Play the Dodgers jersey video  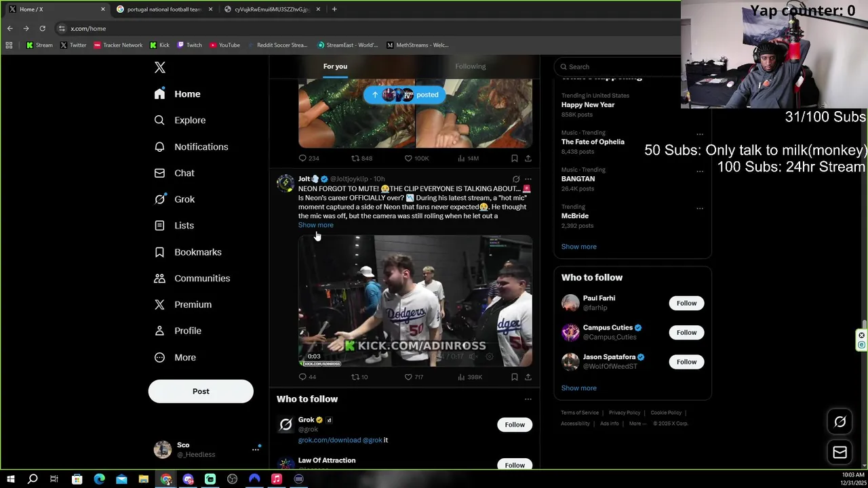(x=415, y=301)
